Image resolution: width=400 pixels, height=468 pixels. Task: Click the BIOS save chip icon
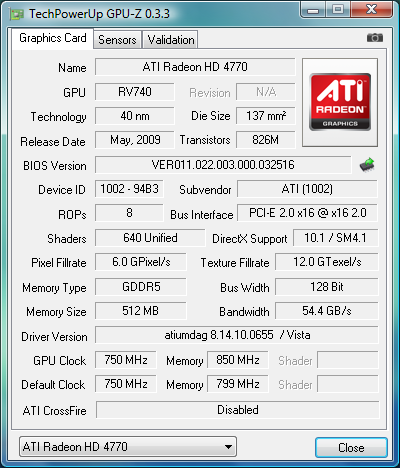coord(367,165)
